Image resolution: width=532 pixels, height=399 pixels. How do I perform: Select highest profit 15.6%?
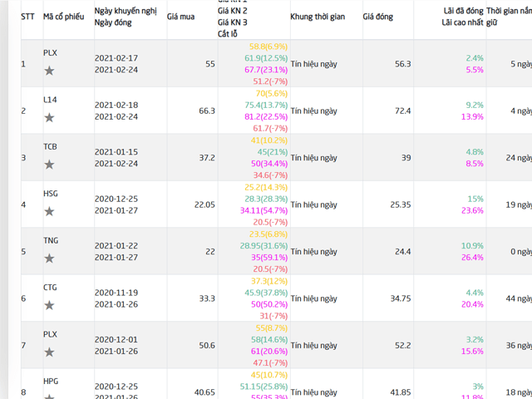tap(472, 351)
